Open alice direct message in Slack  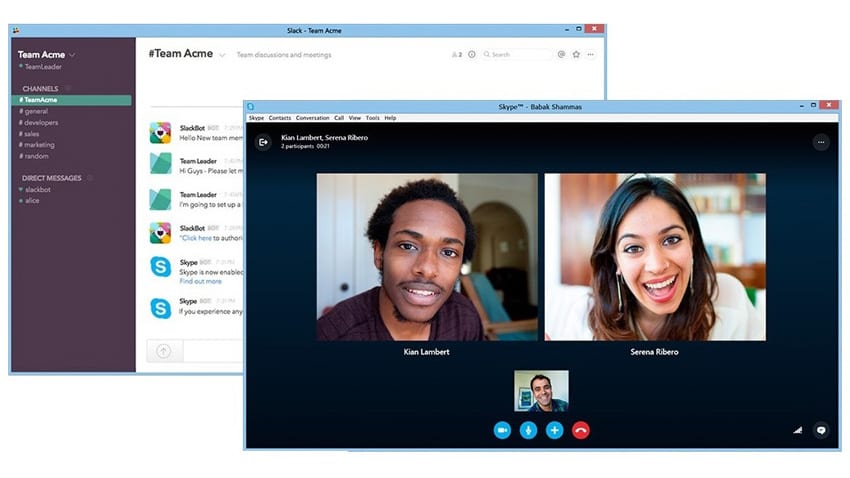click(29, 201)
